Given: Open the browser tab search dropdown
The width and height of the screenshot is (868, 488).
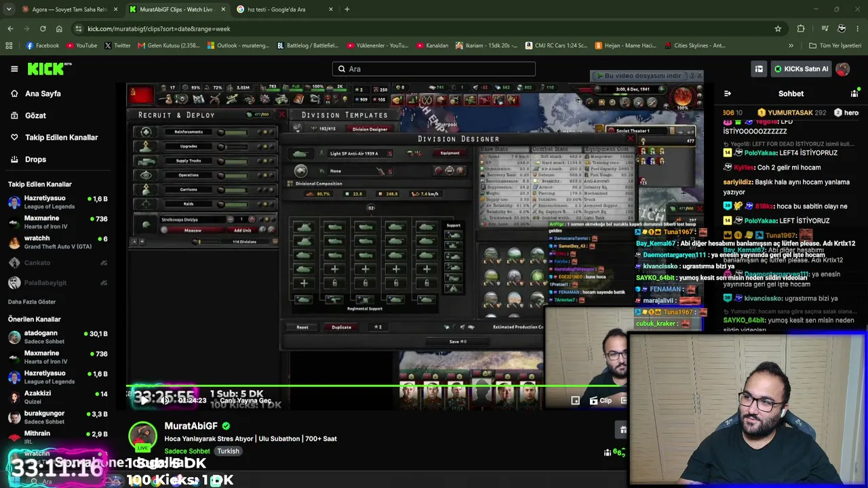Looking at the screenshot, I should (x=9, y=9).
